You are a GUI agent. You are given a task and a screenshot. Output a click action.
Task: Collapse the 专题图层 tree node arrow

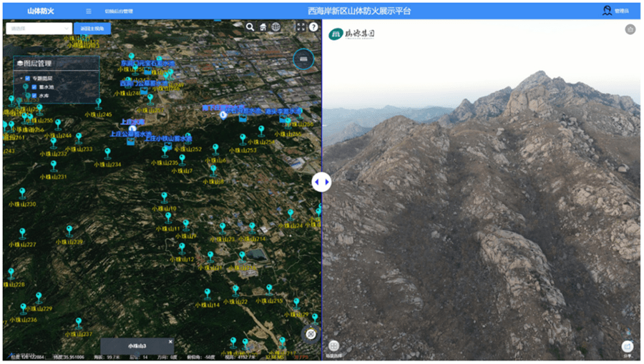click(21, 79)
